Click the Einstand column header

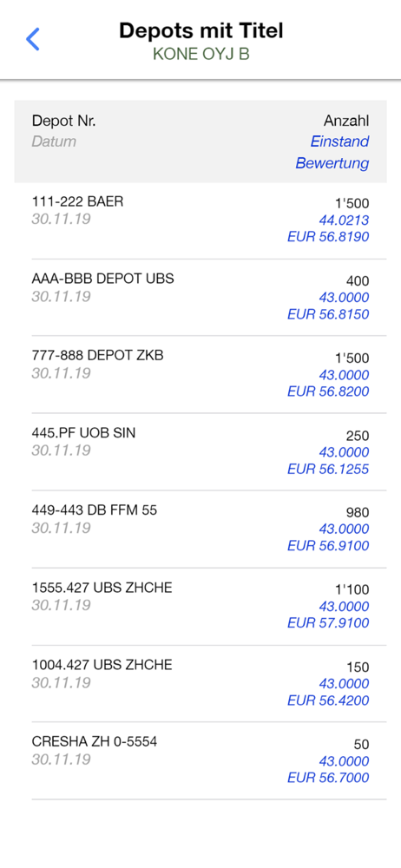pyautogui.click(x=339, y=141)
